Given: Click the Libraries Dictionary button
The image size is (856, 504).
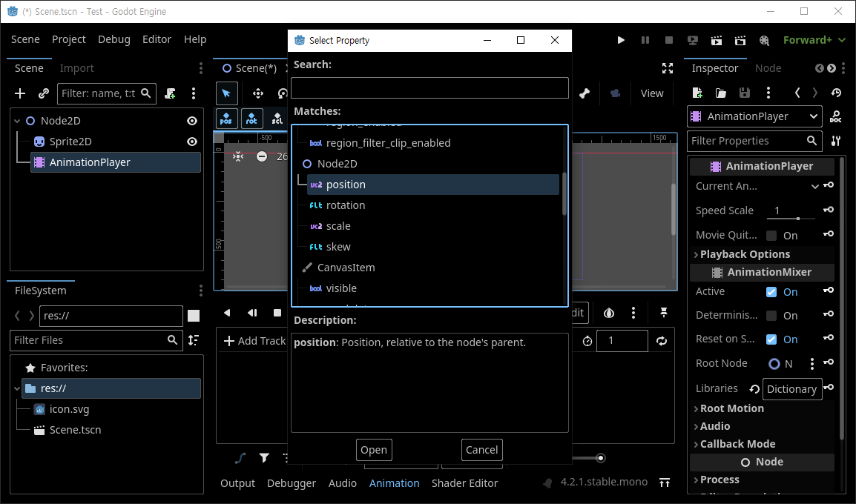Looking at the screenshot, I should pyautogui.click(x=792, y=389).
